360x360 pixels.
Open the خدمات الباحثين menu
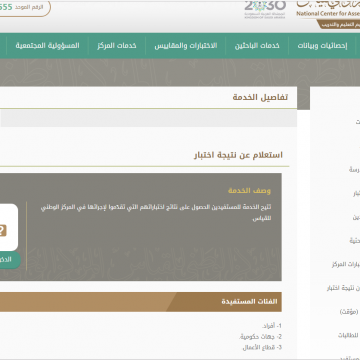click(x=257, y=46)
